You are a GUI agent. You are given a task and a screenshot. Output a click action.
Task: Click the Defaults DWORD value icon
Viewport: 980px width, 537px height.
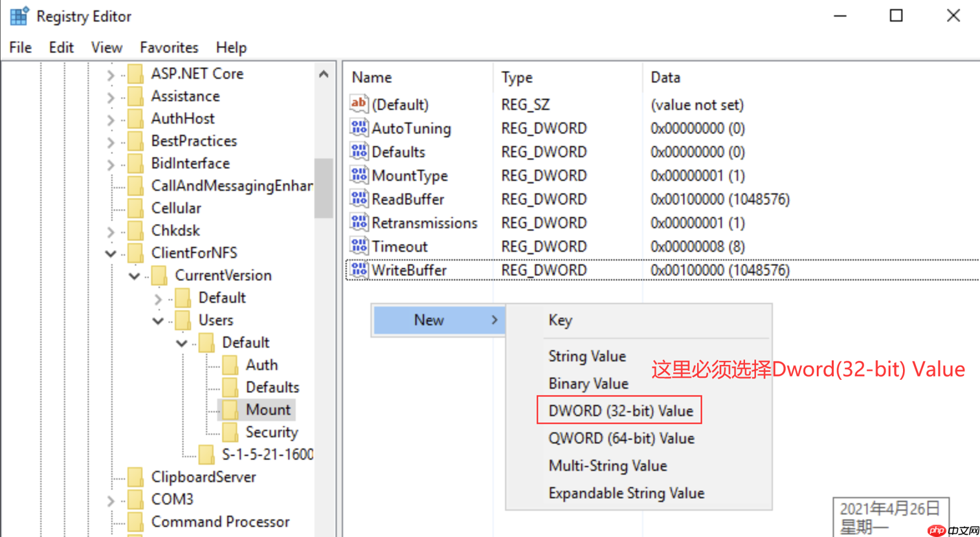359,151
